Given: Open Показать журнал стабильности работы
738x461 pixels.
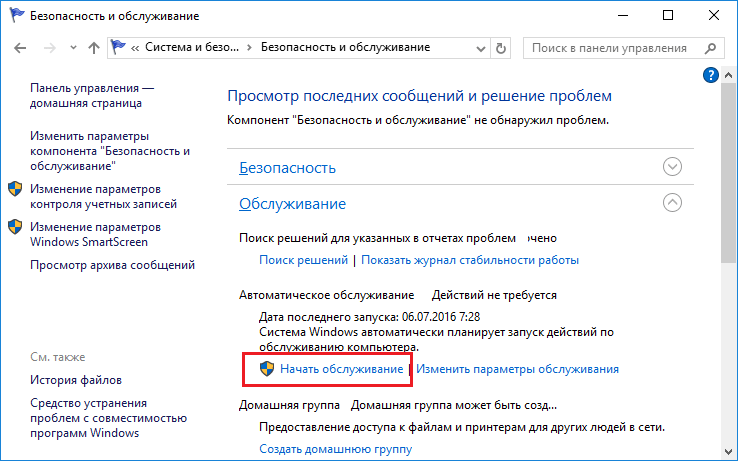Looking at the screenshot, I should coord(470,260).
